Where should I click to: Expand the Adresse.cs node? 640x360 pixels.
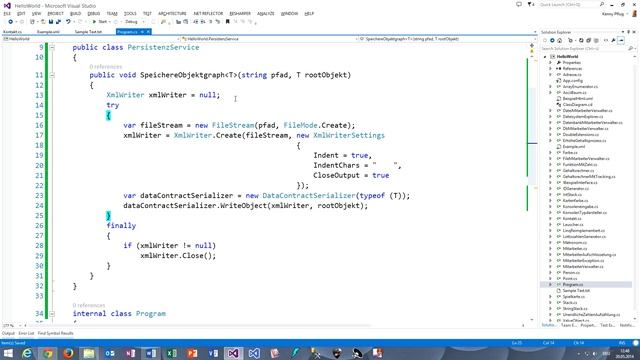coord(550,75)
